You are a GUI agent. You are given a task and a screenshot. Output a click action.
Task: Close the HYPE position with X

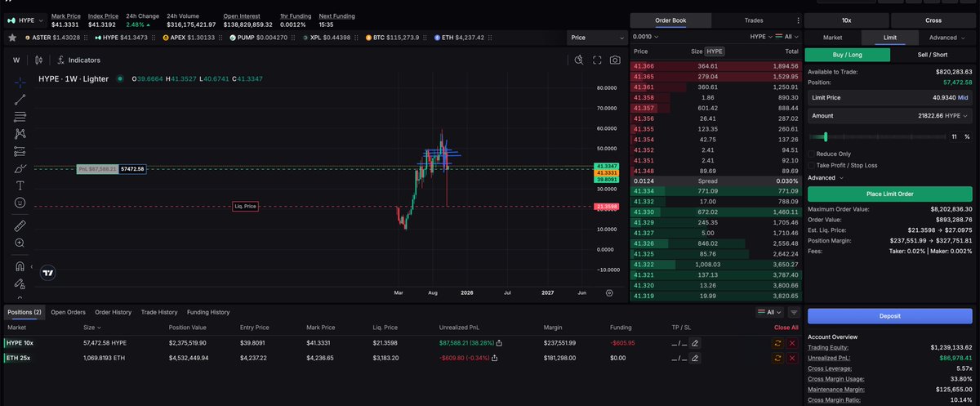(792, 342)
